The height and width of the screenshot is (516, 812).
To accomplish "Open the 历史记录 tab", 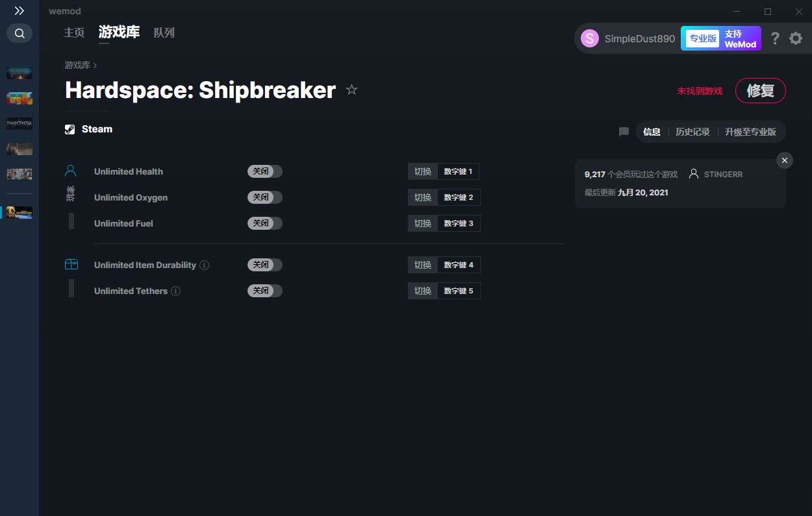I will (x=692, y=132).
